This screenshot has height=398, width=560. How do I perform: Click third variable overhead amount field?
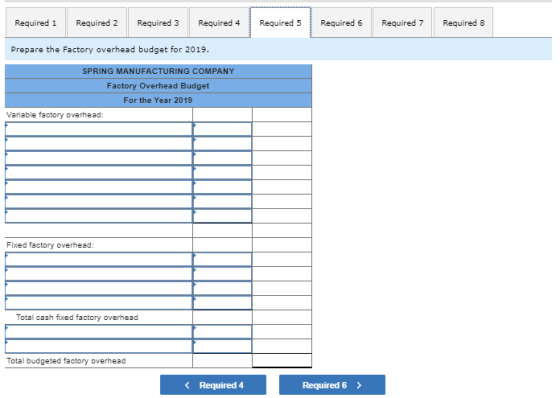[x=222, y=158]
